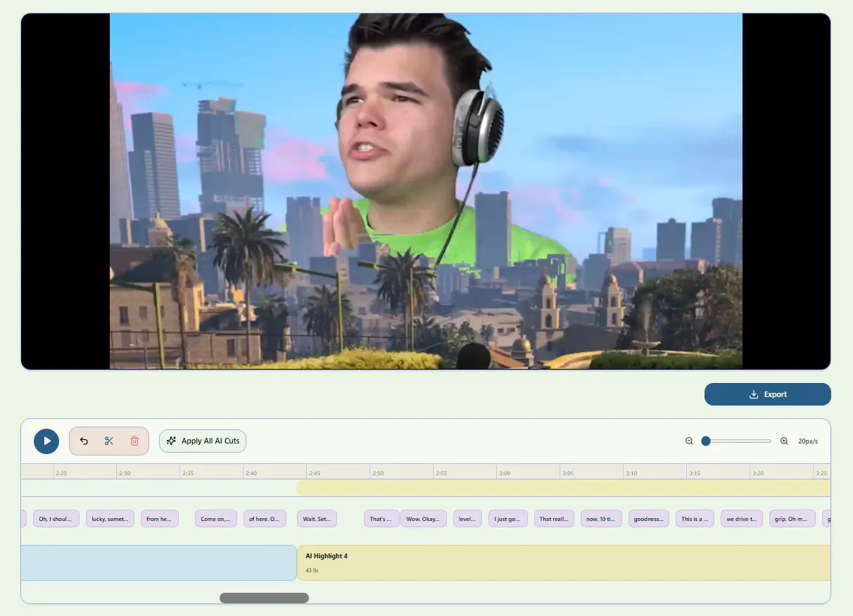Select the "Wow. Okay..." caption chip
Image resolution: width=853 pixels, height=616 pixels.
tap(424, 519)
